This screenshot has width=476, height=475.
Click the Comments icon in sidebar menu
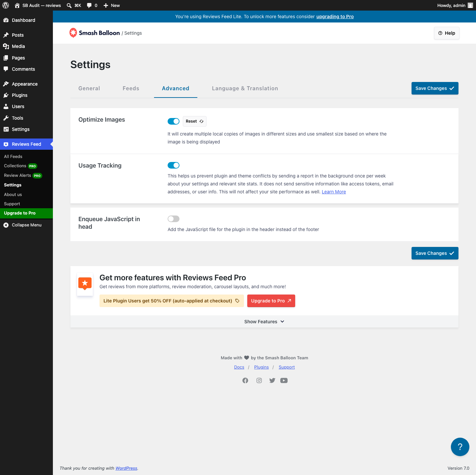(x=6, y=69)
